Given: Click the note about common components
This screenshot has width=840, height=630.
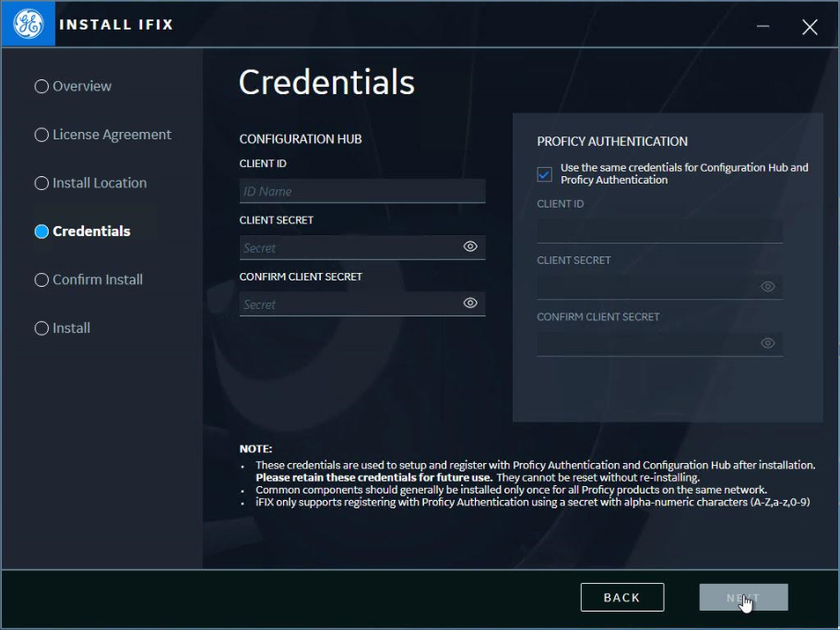Looking at the screenshot, I should tap(511, 490).
